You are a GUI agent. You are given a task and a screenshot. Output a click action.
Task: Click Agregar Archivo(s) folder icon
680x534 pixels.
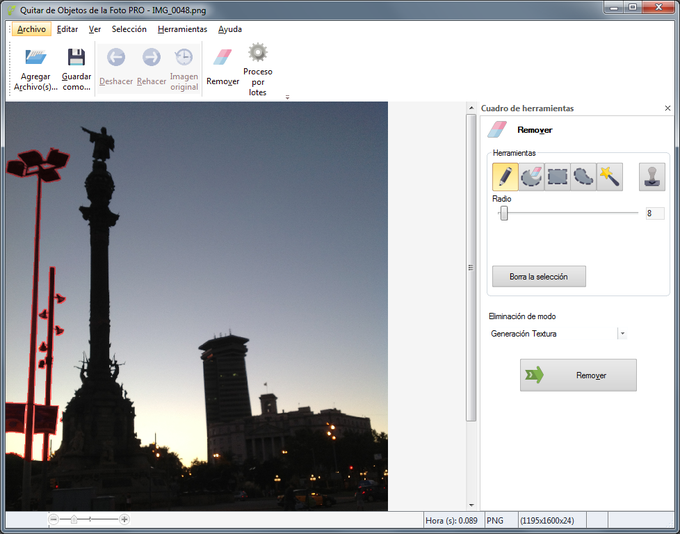point(35,57)
